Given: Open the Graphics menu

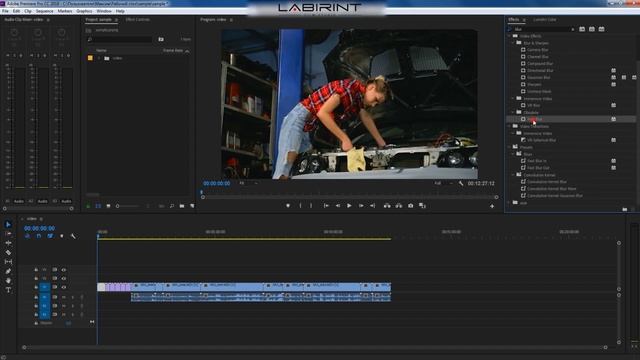Looking at the screenshot, I should (84, 11).
